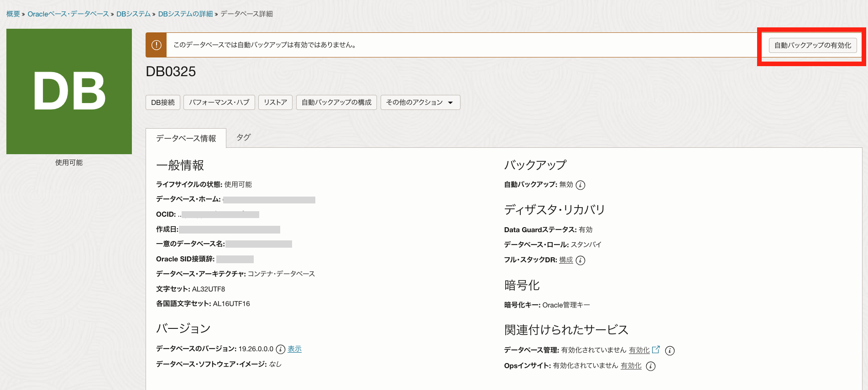Click 表示 link next to database version
Screen dimensions: 868x390
[294, 349]
